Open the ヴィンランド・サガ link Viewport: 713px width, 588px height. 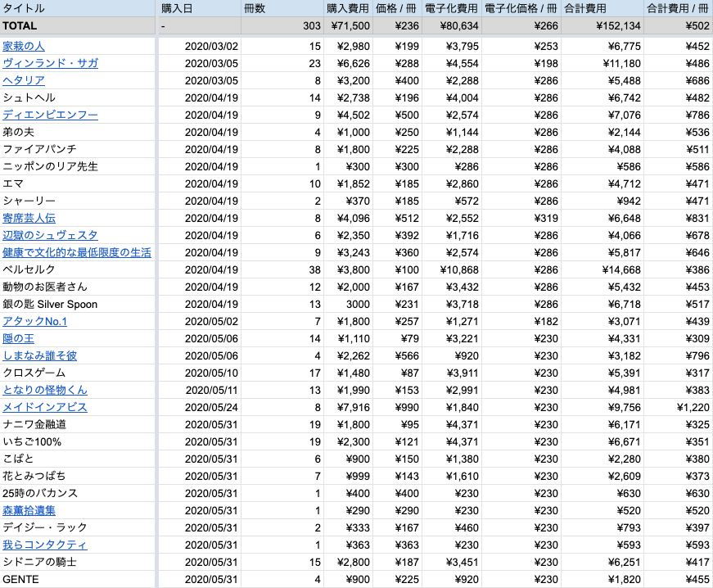pyautogui.click(x=50, y=63)
